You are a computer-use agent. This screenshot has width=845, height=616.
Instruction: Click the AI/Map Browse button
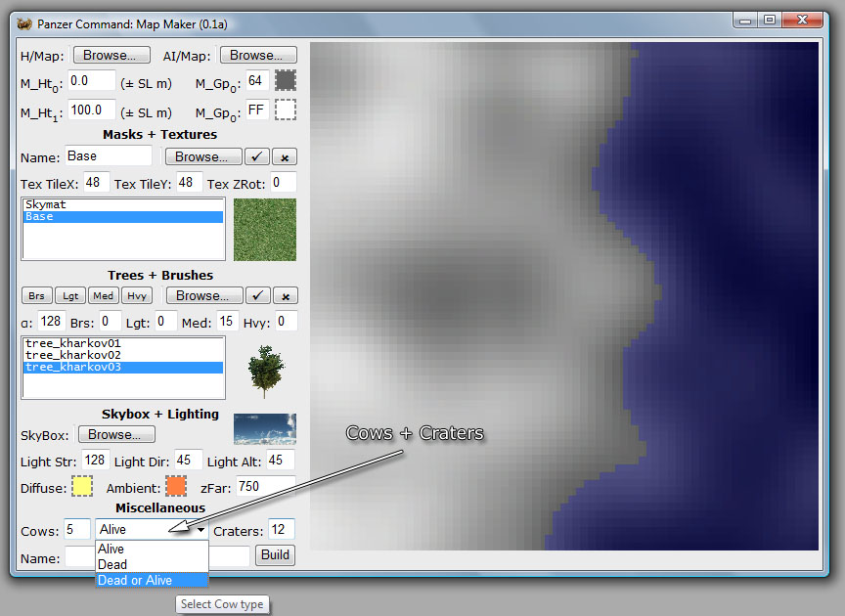(258, 56)
